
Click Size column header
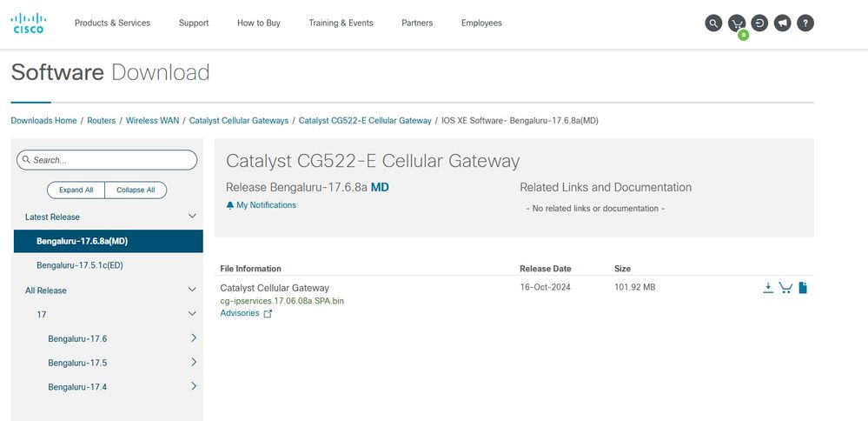click(622, 269)
